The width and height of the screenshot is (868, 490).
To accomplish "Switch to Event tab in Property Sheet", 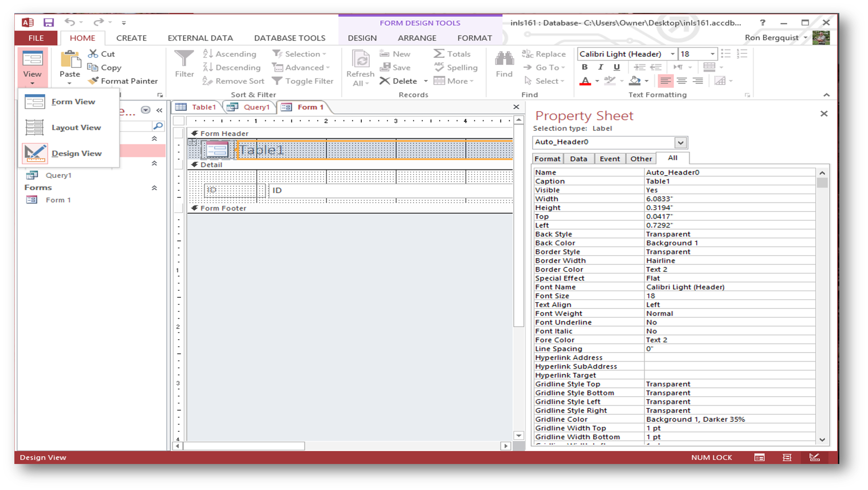I will click(609, 159).
